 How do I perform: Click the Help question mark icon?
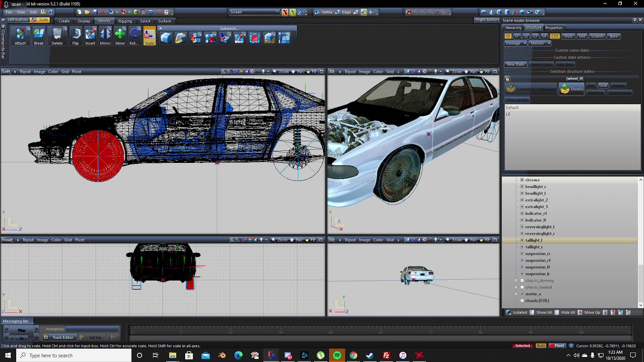pos(51,12)
